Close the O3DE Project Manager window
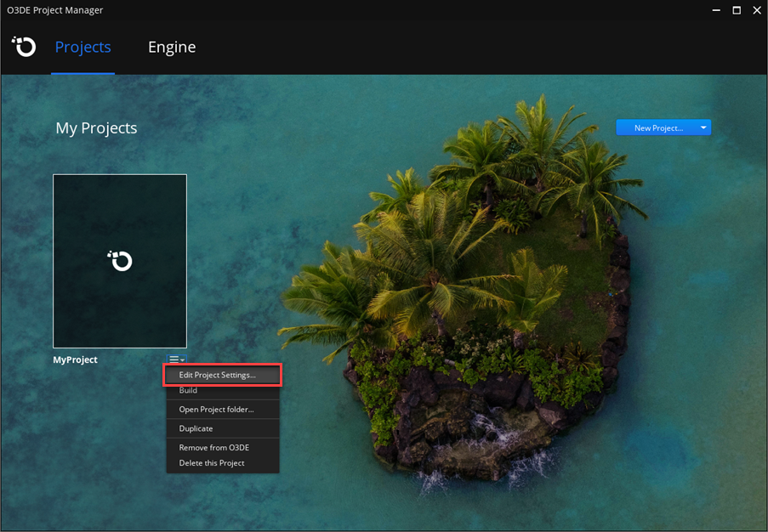 (x=756, y=10)
